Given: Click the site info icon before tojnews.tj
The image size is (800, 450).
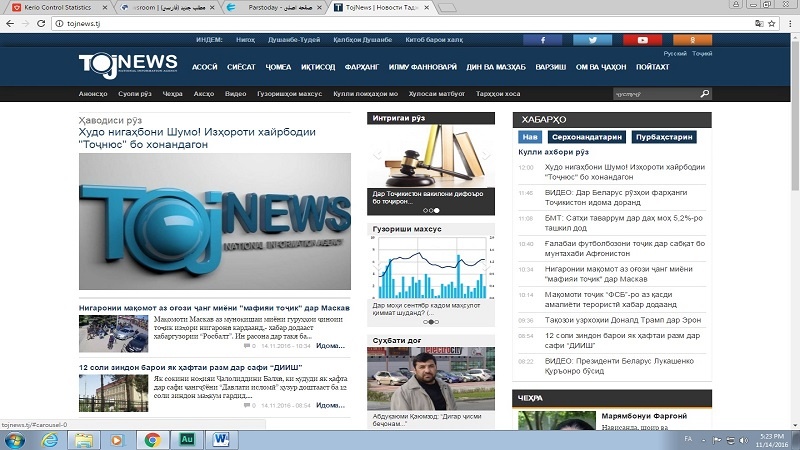Looking at the screenshot, I should (x=59, y=23).
